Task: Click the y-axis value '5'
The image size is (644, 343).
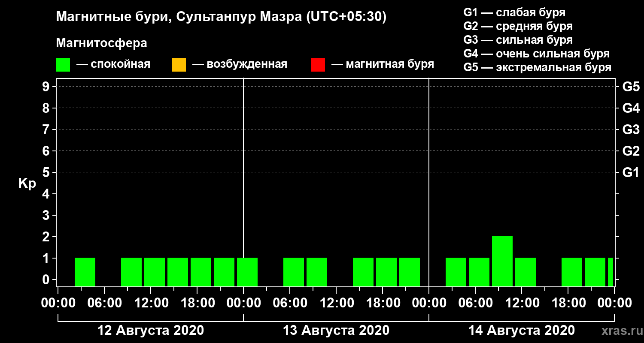Action: pyautogui.click(x=47, y=172)
